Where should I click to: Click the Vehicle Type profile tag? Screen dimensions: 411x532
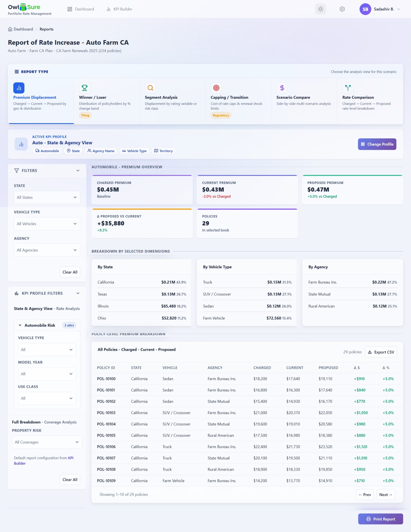[x=135, y=151]
